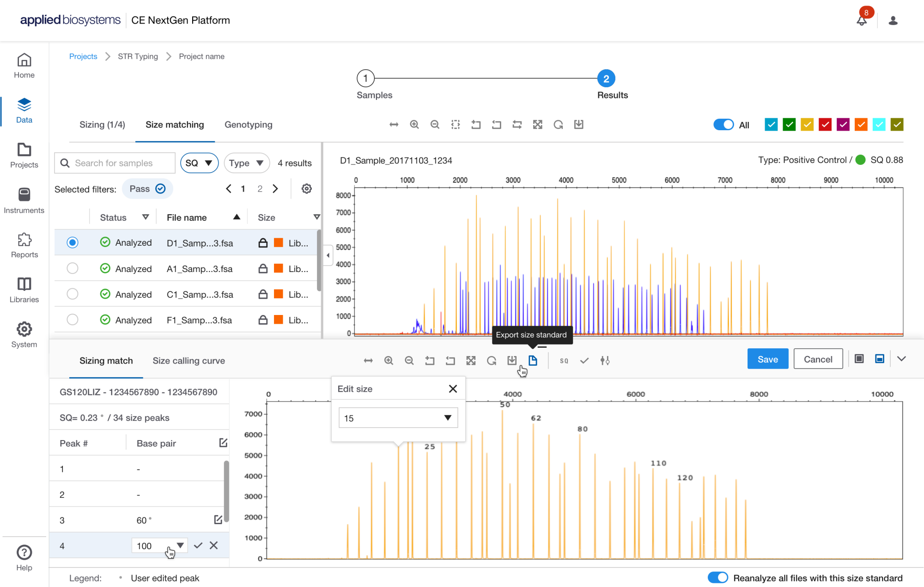Confirm peak 4 edit with checkmark
Viewport: 924px width, 587px height.
click(198, 545)
